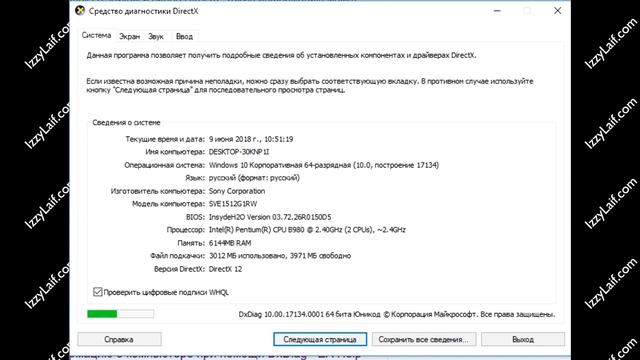Open the Экран tab
This screenshot has width=640, height=360.
click(x=129, y=36)
